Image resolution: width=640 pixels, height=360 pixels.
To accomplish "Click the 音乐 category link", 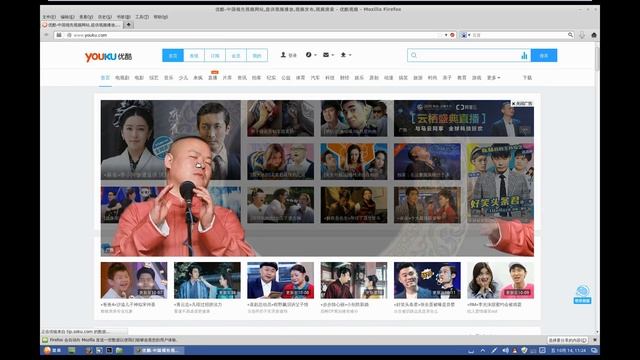I will point(169,78).
